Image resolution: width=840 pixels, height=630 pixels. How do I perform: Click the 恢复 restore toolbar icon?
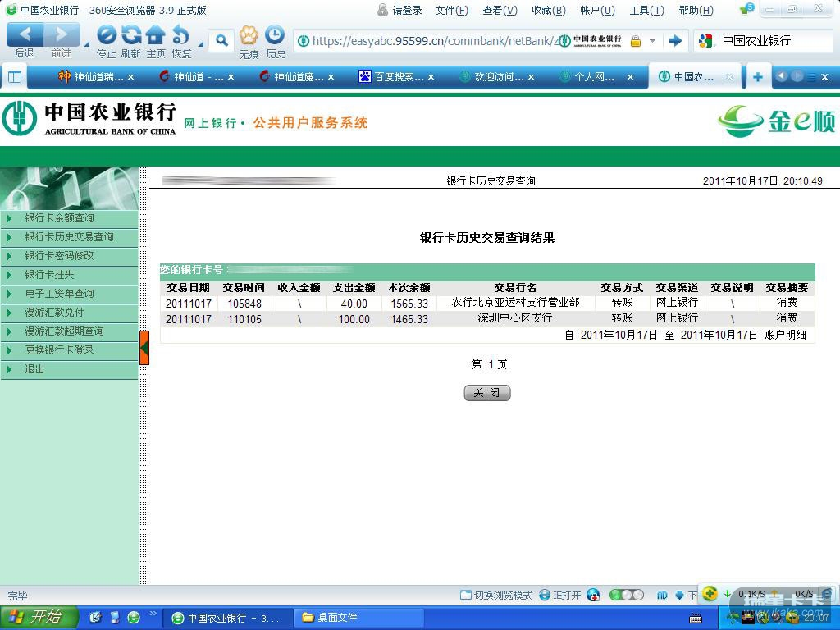pyautogui.click(x=180, y=35)
